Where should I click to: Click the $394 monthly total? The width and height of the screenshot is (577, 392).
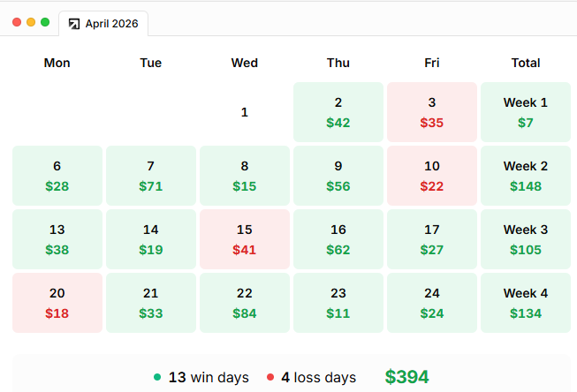click(x=406, y=377)
